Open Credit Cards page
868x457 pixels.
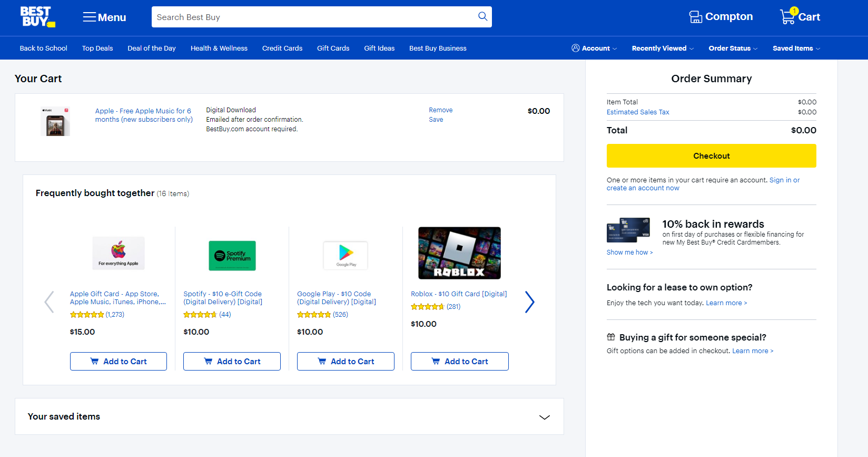click(x=282, y=48)
